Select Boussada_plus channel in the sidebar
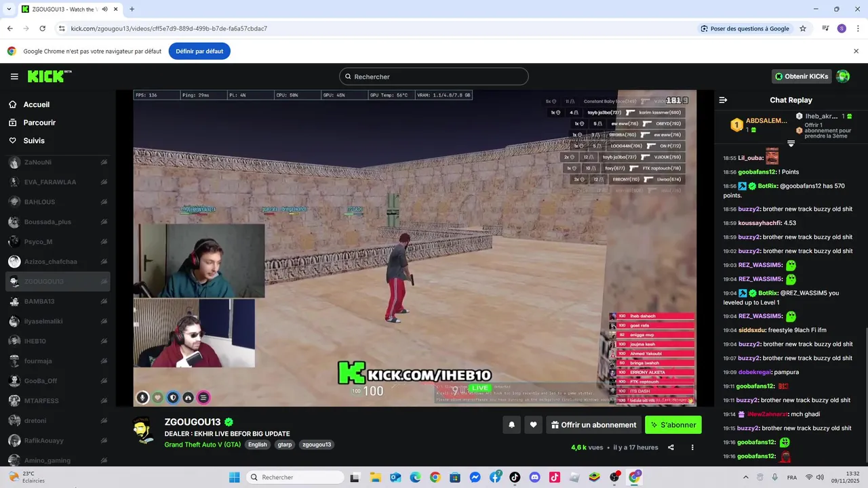Viewport: 868px width, 488px height. 58,222
